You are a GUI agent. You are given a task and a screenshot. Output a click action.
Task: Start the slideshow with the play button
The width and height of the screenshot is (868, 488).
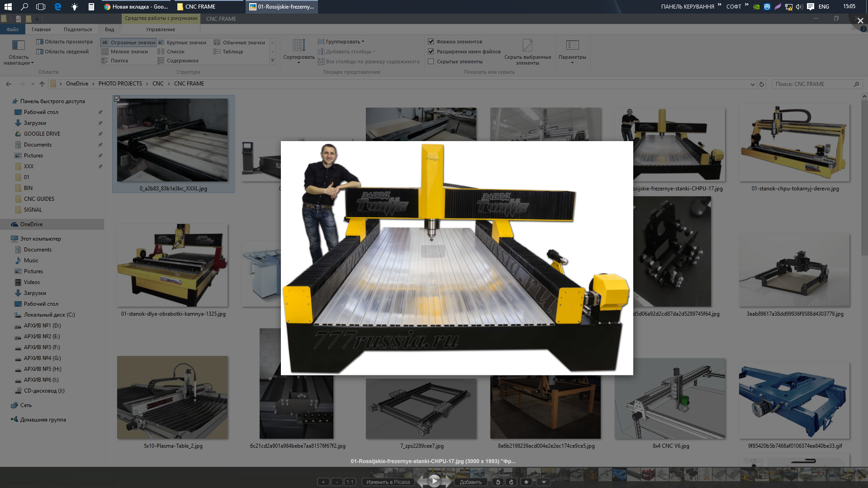434,481
